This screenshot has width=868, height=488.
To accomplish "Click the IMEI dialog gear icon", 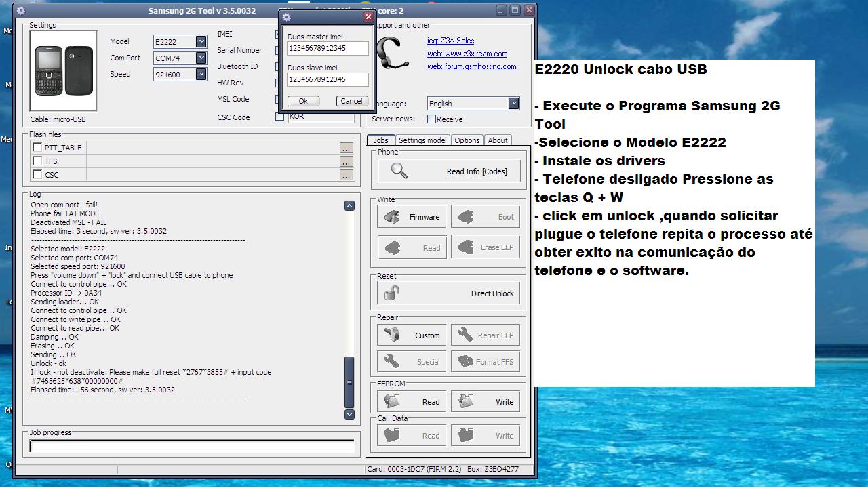I will [x=286, y=17].
